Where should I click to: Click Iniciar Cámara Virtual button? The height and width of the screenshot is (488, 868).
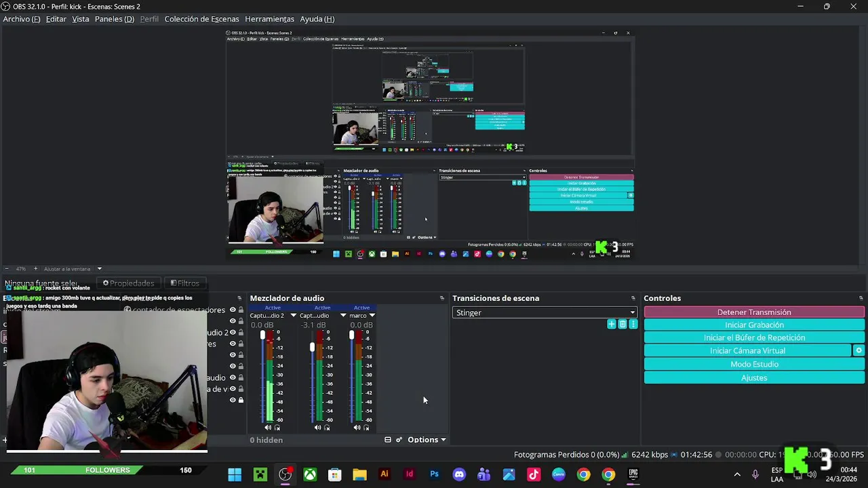(747, 350)
